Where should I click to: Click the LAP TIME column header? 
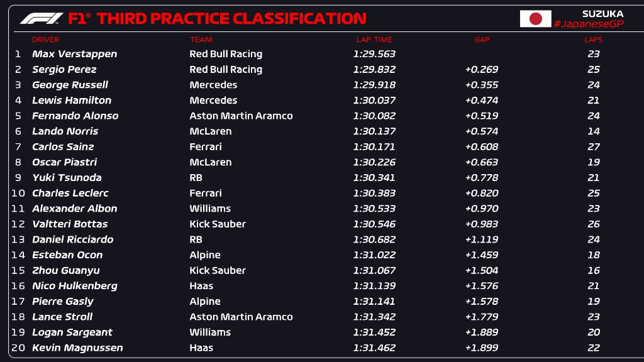[x=374, y=40]
